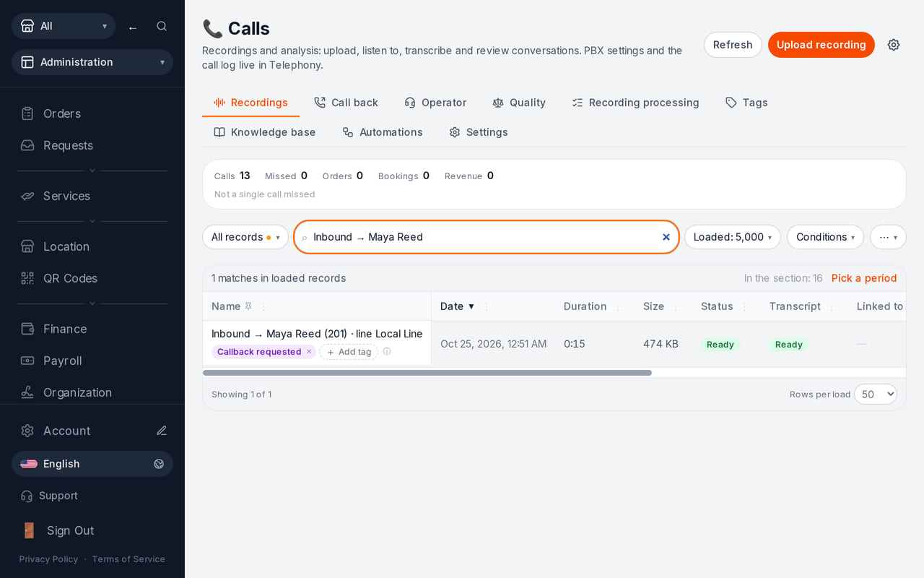Image resolution: width=924 pixels, height=578 pixels.
Task: Click the Refresh button
Action: click(733, 45)
